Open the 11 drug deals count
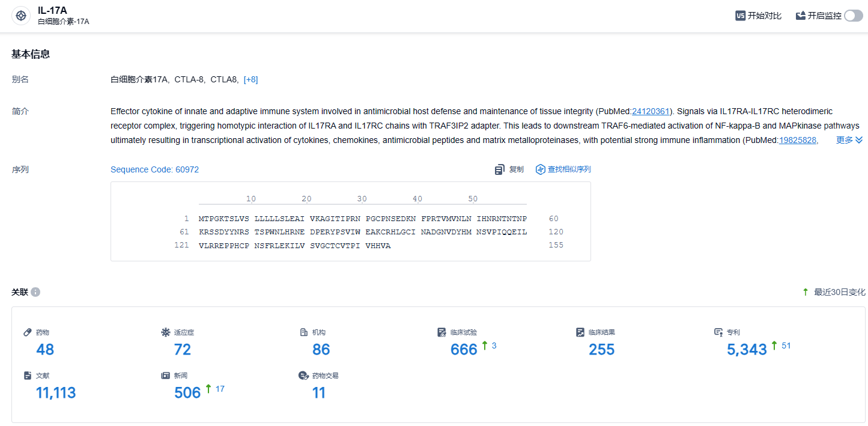The height and width of the screenshot is (426, 868). point(319,392)
